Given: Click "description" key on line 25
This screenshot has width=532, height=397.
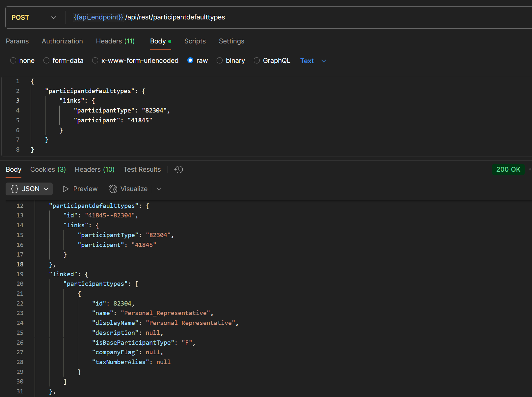Looking at the screenshot, I should pos(115,333).
